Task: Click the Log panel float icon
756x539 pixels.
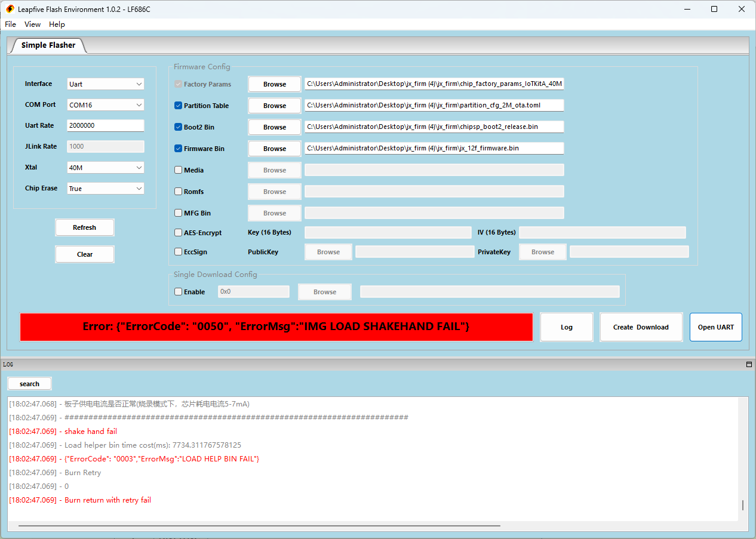Action: coord(749,364)
